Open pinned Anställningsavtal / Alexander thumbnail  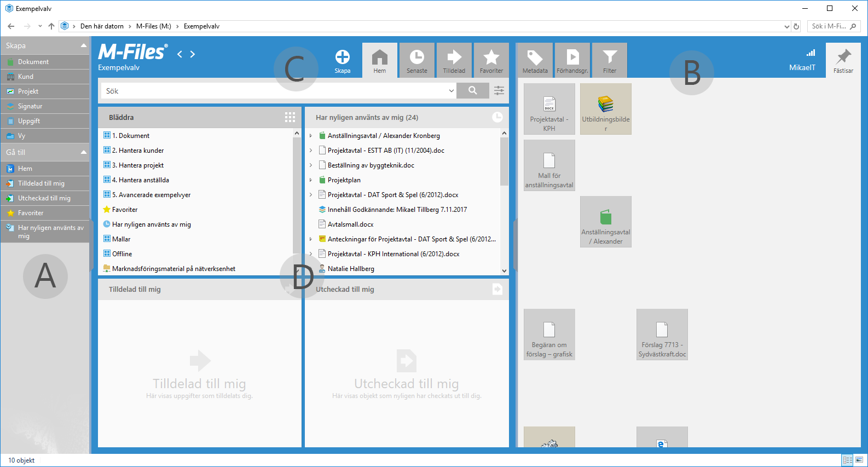coord(606,222)
